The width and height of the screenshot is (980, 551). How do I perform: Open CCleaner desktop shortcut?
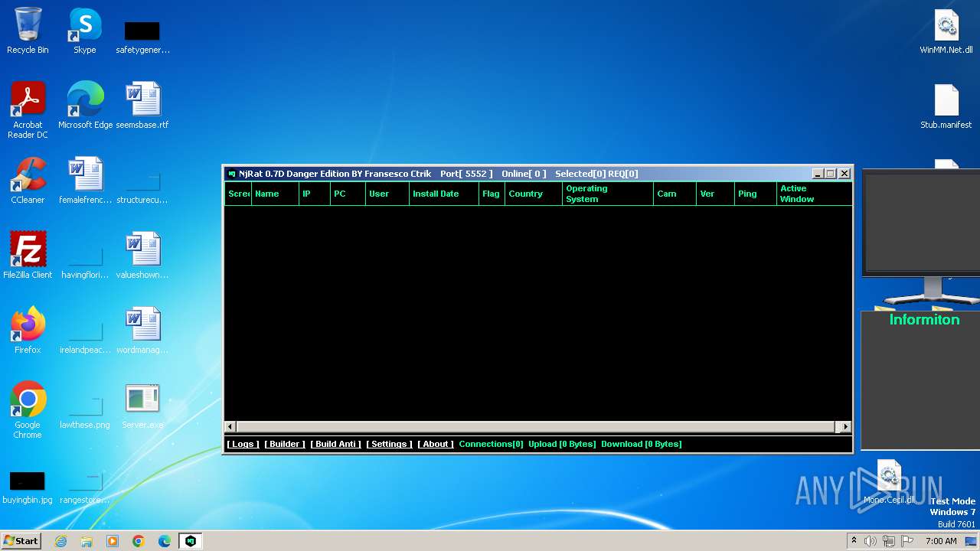coord(28,181)
